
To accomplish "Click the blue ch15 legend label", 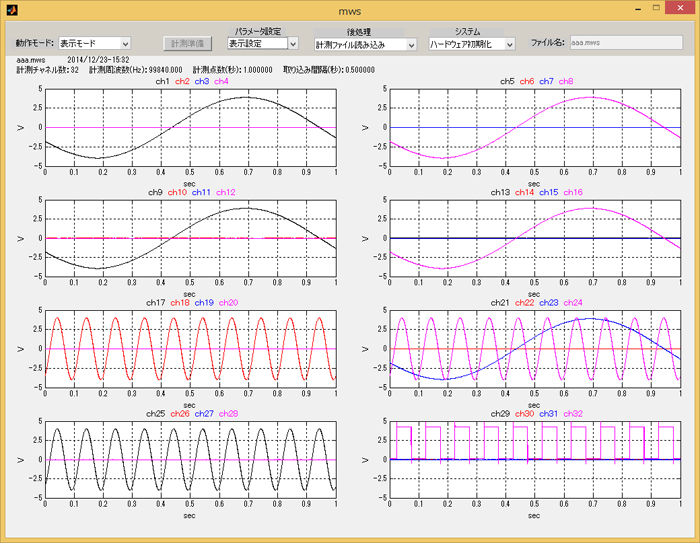I will 549,192.
